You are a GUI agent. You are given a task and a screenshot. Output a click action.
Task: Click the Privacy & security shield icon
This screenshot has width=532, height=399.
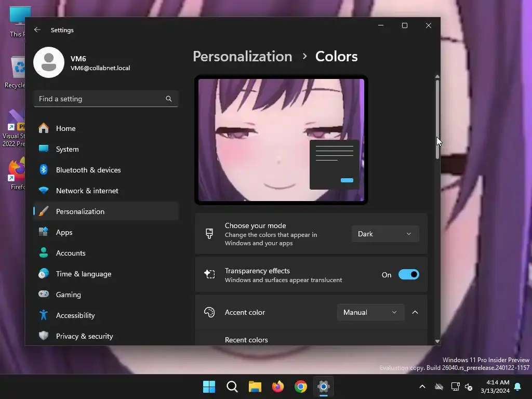(x=44, y=336)
